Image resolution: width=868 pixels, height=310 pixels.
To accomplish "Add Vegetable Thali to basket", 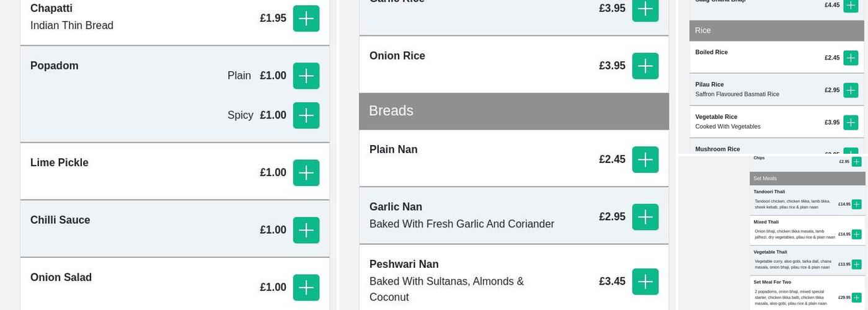I will click(x=856, y=264).
